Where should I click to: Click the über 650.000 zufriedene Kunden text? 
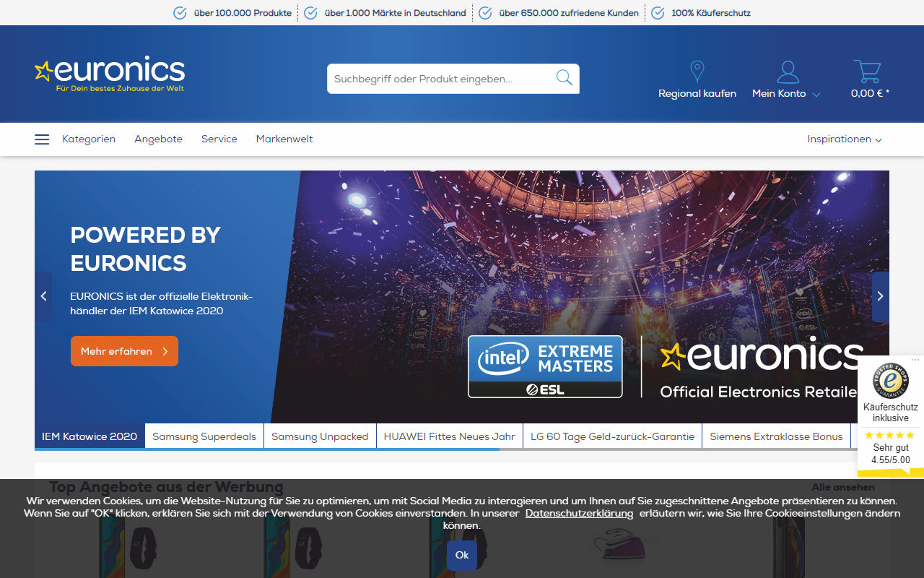[x=569, y=13]
